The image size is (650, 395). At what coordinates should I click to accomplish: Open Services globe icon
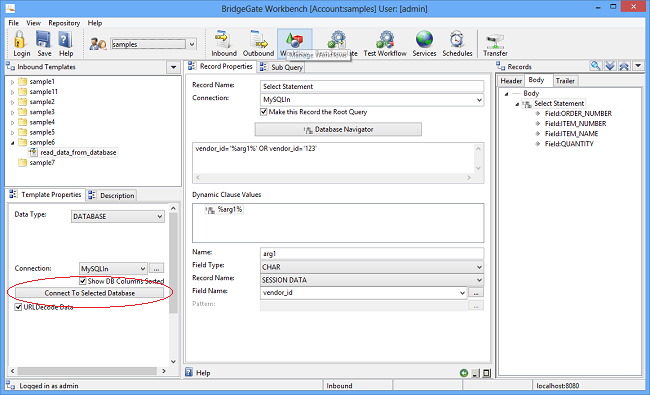424,44
